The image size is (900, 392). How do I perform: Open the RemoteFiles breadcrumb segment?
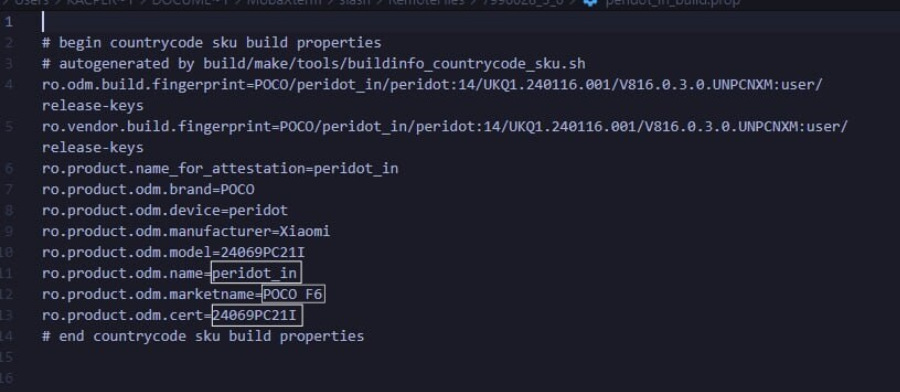point(426,2)
